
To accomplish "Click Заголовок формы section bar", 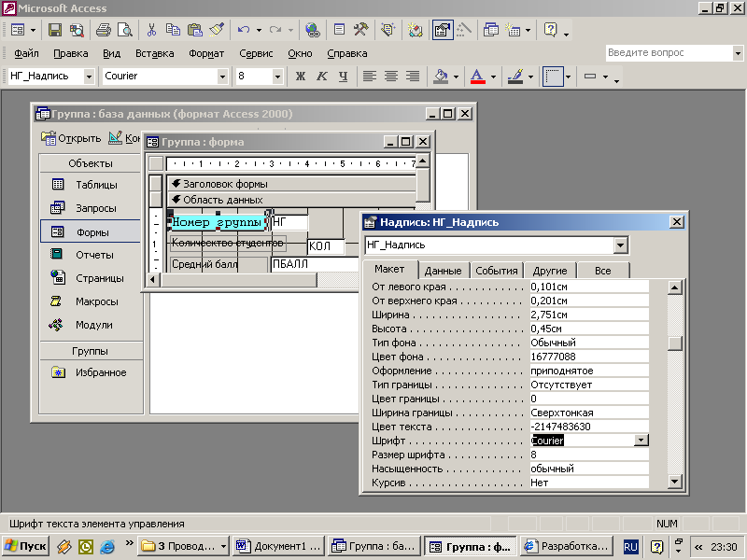I will coord(291,184).
